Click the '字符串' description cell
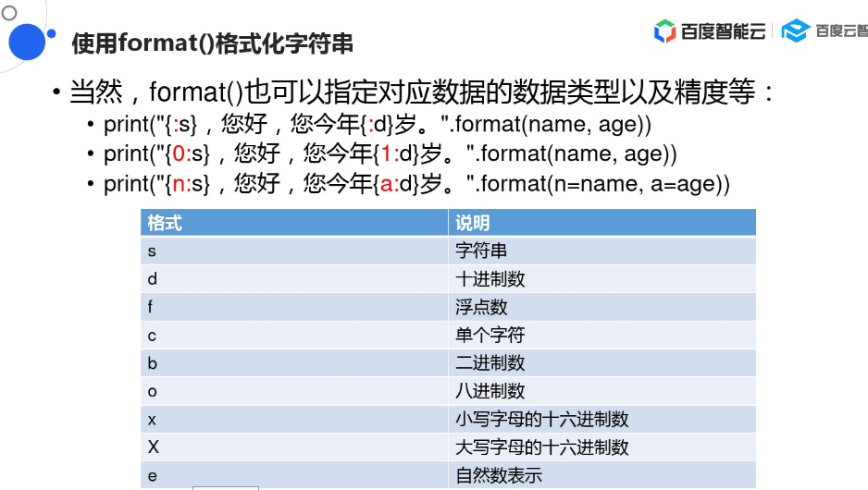 click(x=601, y=251)
